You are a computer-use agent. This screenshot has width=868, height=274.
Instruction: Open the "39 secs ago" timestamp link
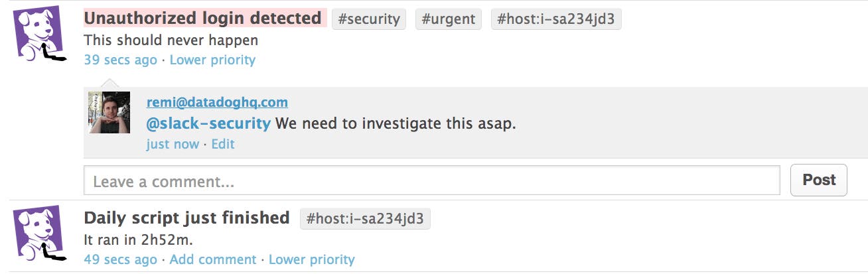click(120, 60)
